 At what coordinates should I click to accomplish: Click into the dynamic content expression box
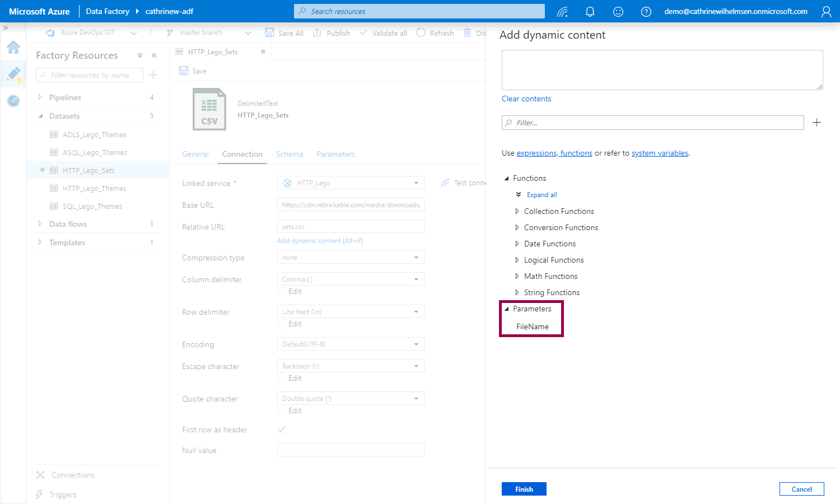click(x=662, y=70)
